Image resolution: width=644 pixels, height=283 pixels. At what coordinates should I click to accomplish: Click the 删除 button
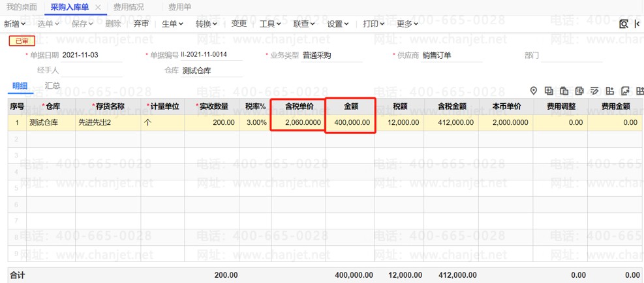click(x=113, y=24)
